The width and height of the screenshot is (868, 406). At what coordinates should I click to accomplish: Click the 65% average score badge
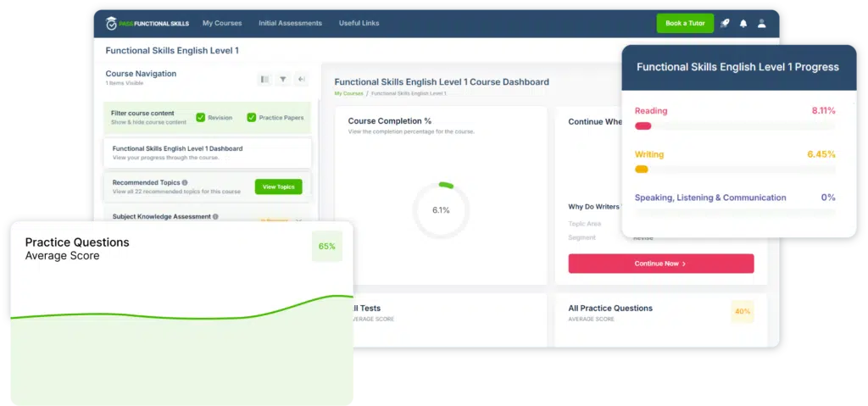tap(327, 247)
